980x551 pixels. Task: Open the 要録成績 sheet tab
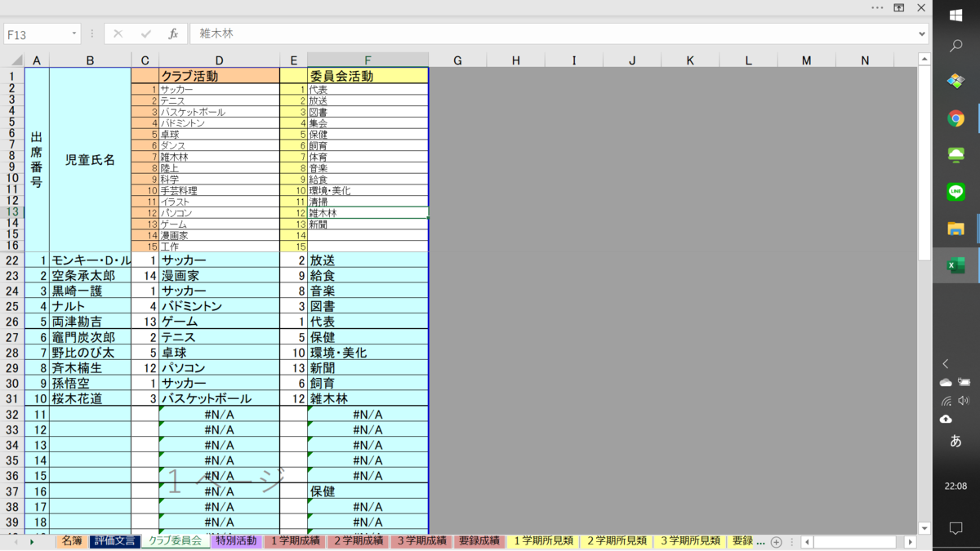[x=479, y=541]
